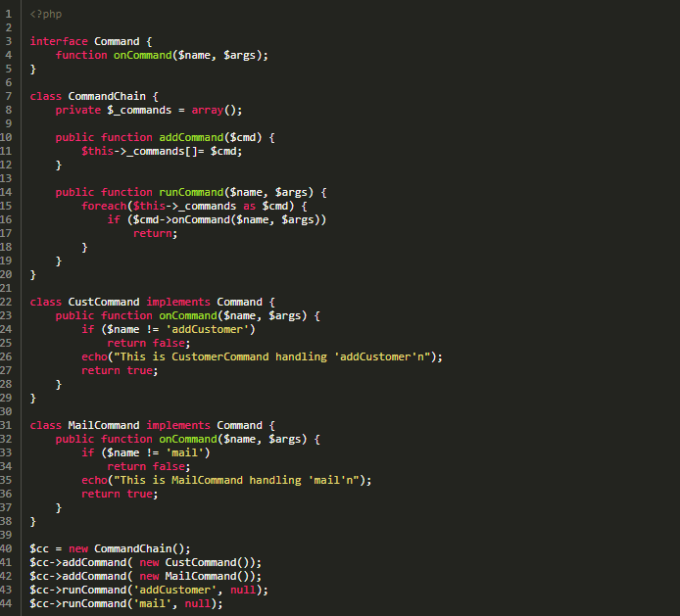Click line number 31 in the gutter
680x616 pixels.
[x=8, y=425]
